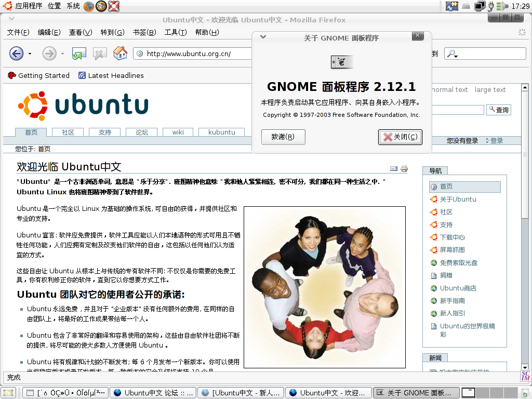Open the Getting Started bookmark

(x=38, y=75)
